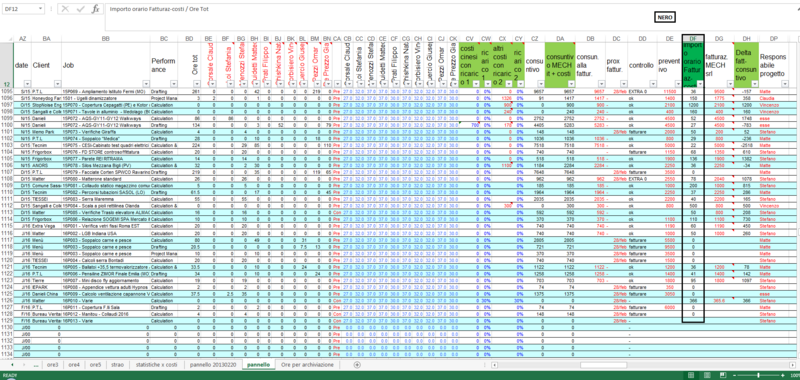Click the zoom in plus button

pos(784,375)
